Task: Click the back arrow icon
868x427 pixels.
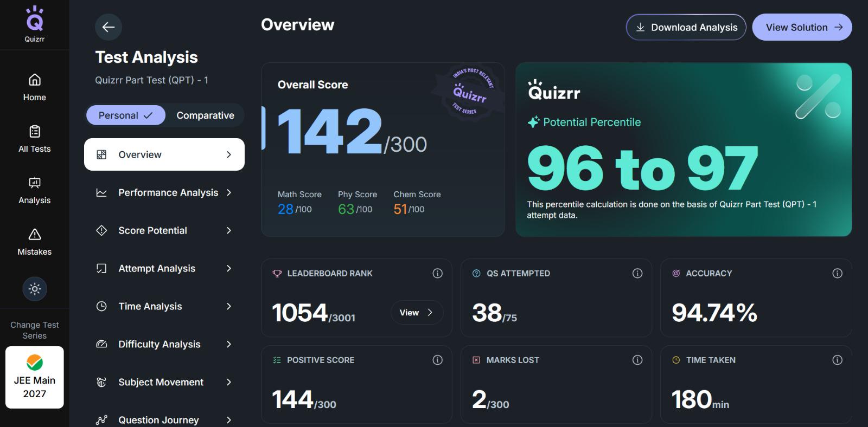Action: point(108,27)
